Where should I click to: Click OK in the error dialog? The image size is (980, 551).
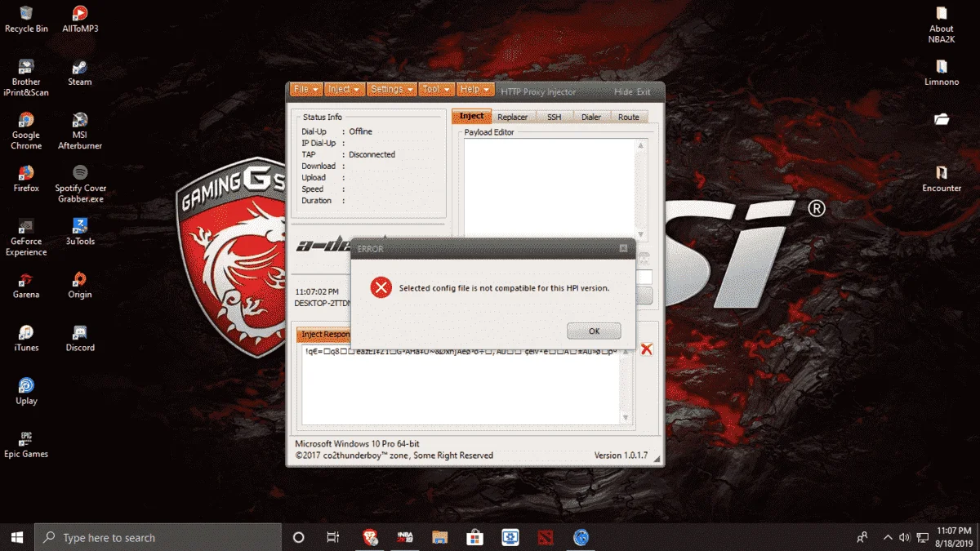594,331
